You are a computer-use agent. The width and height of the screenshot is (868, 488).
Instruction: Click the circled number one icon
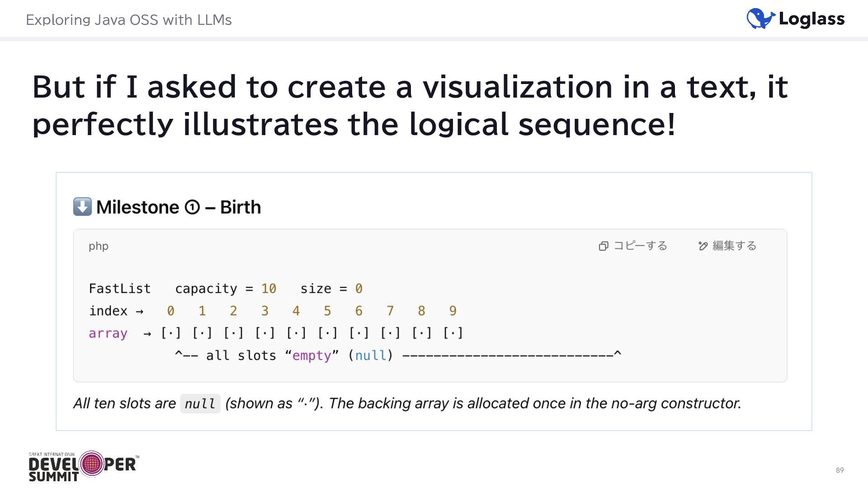(x=192, y=207)
